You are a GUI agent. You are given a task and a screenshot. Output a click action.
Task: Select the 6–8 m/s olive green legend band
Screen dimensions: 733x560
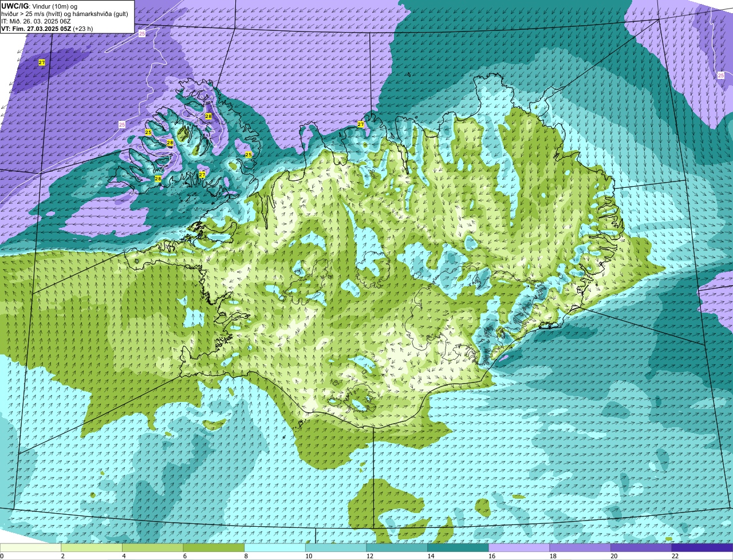pos(214,547)
